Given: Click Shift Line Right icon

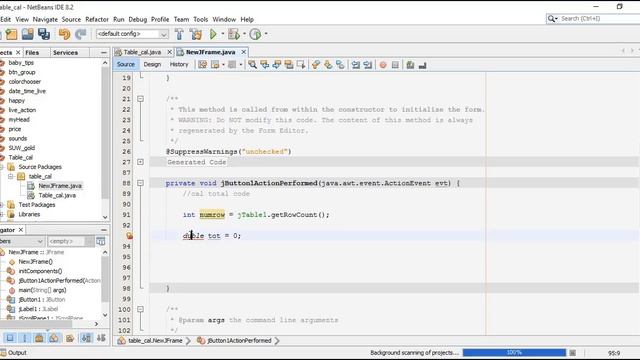Looking at the screenshot, I should (x=368, y=64).
